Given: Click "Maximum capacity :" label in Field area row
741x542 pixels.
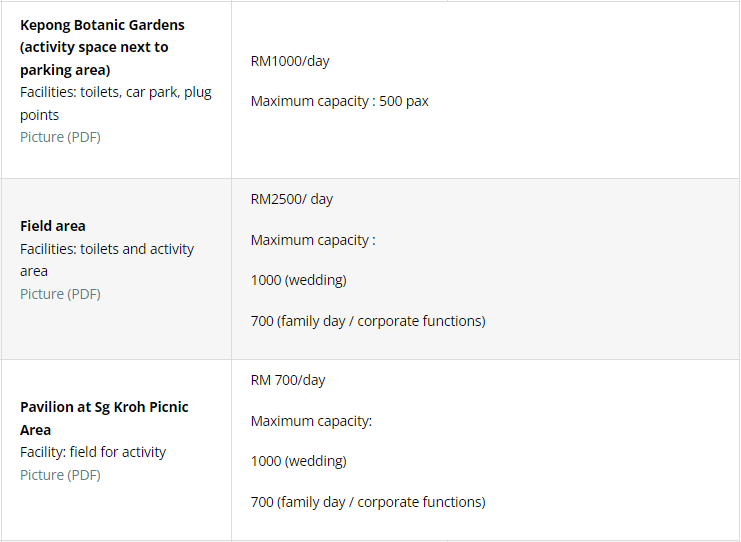Looking at the screenshot, I should tap(313, 240).
